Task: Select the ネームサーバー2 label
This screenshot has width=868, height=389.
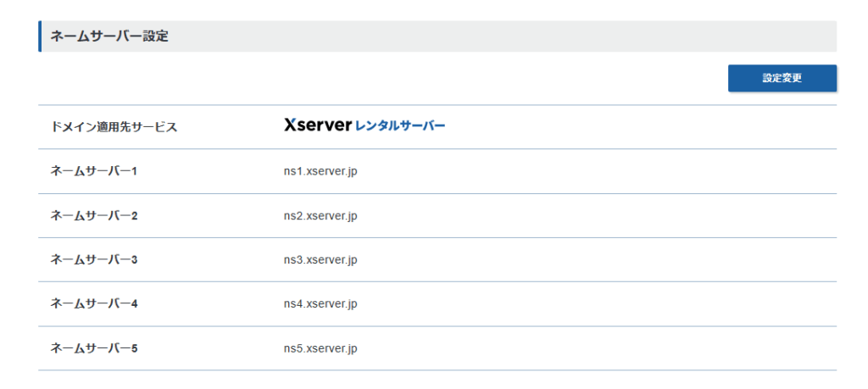Action: 93,215
